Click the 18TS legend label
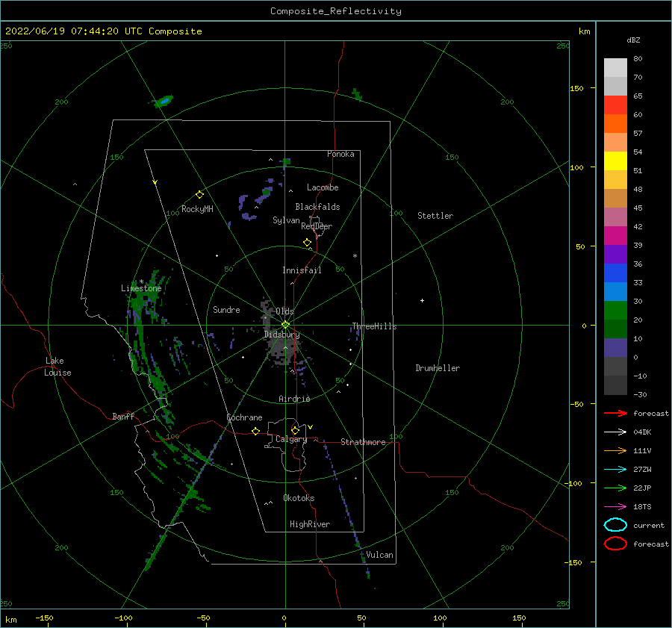Image resolution: width=672 pixels, height=628 pixels. coord(642,507)
